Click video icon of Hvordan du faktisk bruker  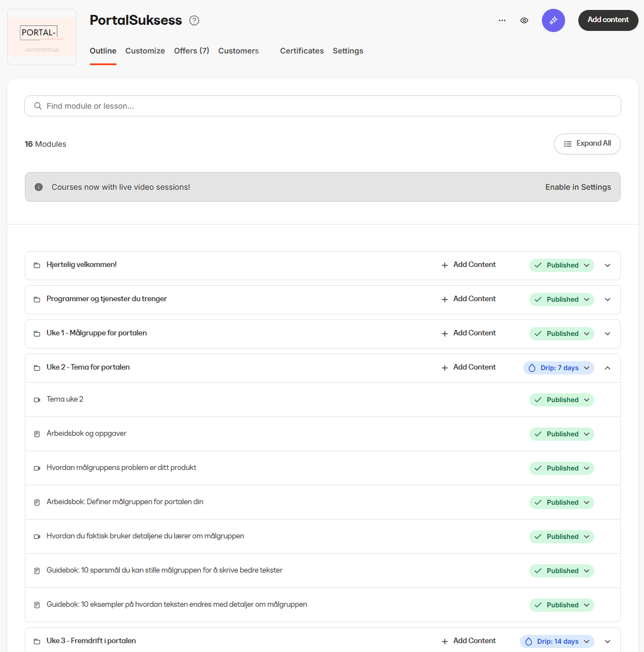pos(37,536)
